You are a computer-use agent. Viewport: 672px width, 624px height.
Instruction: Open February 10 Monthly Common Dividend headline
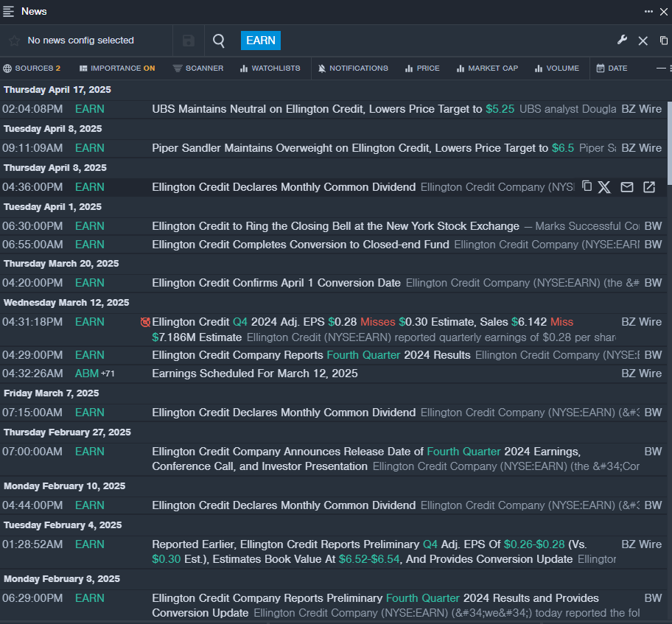click(284, 505)
